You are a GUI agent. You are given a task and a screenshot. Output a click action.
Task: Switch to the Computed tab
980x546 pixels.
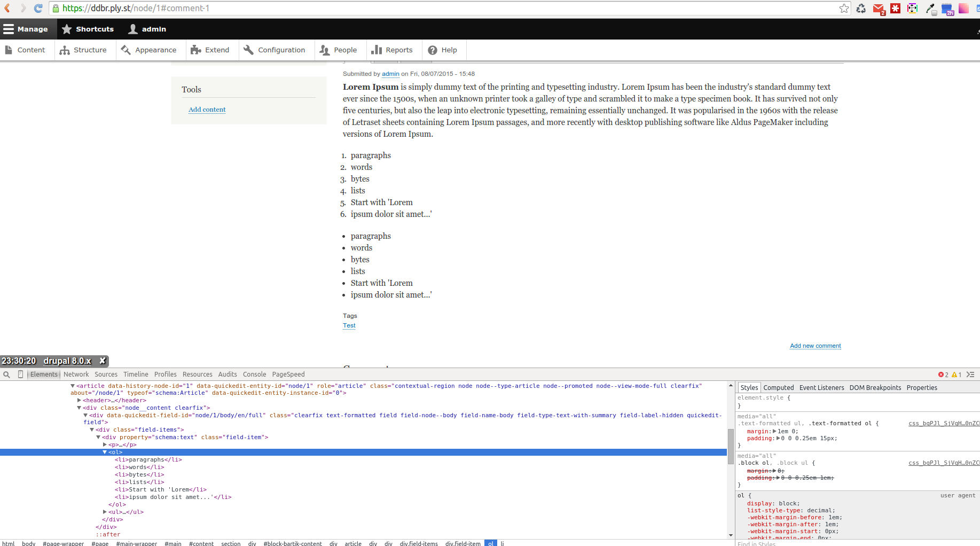779,387
